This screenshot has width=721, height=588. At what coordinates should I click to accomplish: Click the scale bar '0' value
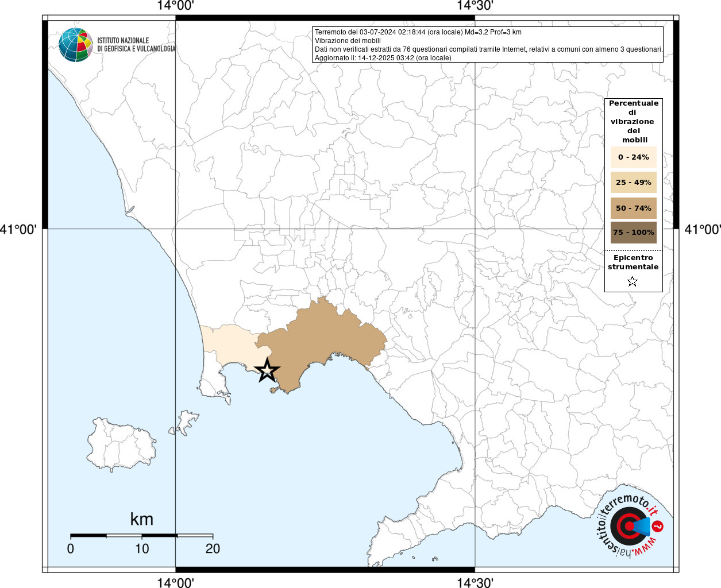click(x=71, y=548)
